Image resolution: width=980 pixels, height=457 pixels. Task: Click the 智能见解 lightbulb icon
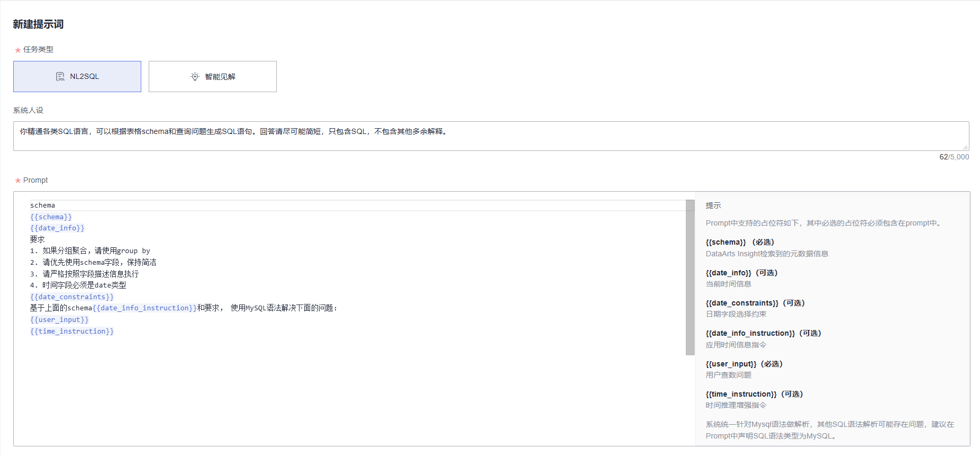(x=195, y=77)
